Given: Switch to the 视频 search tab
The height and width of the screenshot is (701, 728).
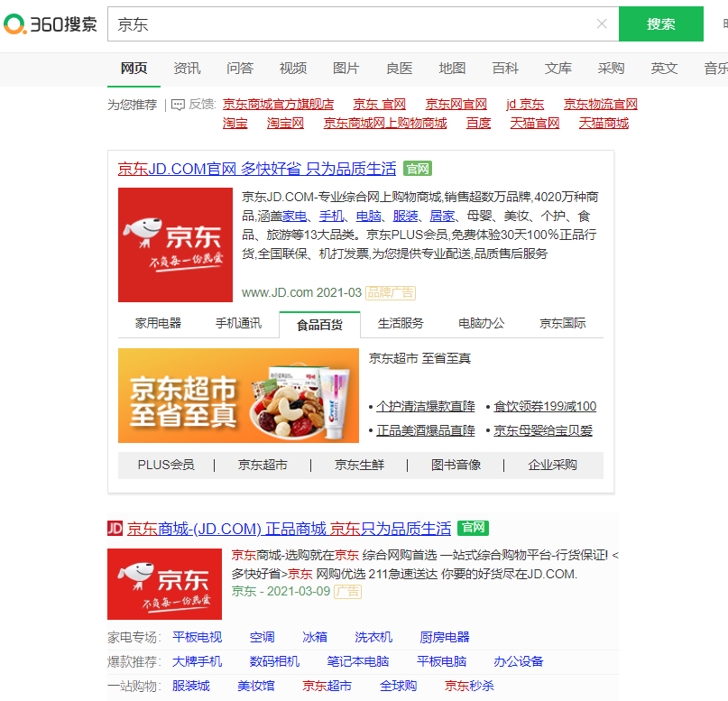Looking at the screenshot, I should [x=293, y=68].
